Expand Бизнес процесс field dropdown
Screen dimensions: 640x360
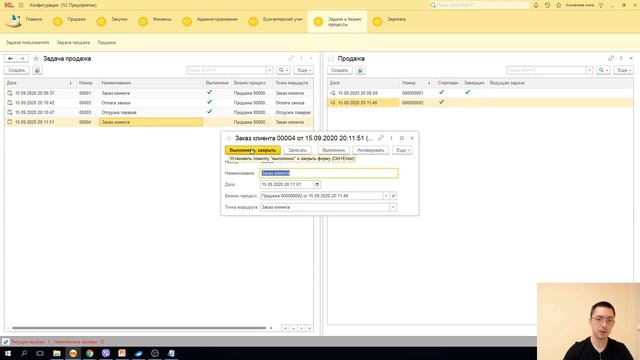pyautogui.click(x=386, y=196)
